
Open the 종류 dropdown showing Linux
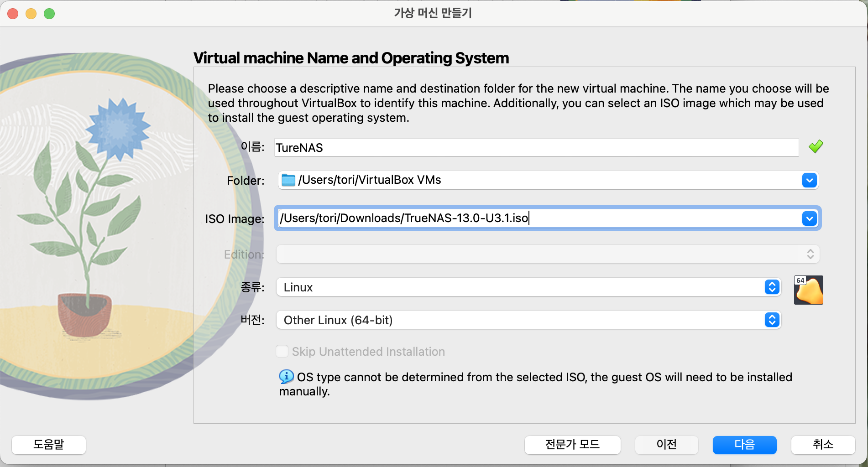pos(528,287)
